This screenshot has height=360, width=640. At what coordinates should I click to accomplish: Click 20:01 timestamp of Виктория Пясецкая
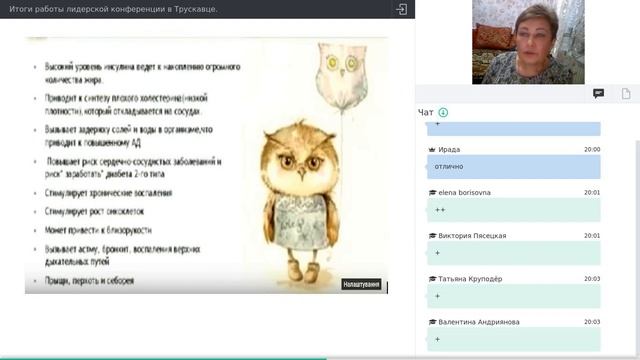(x=592, y=236)
